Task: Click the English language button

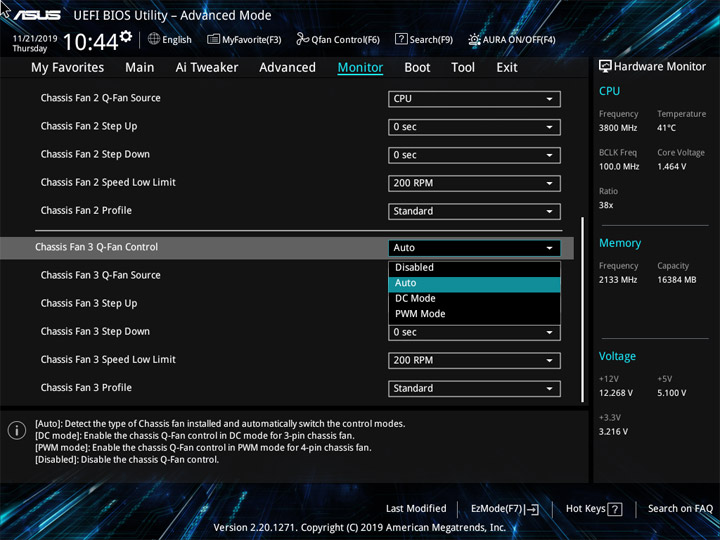Action: [x=170, y=39]
